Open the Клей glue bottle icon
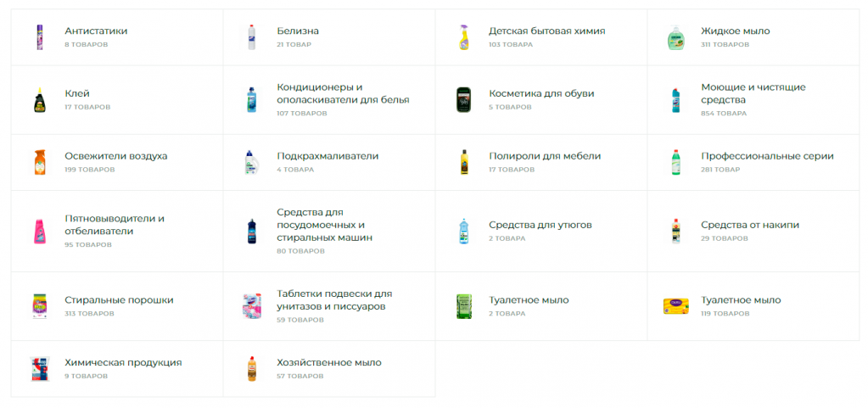868x408 pixels. pyautogui.click(x=39, y=99)
